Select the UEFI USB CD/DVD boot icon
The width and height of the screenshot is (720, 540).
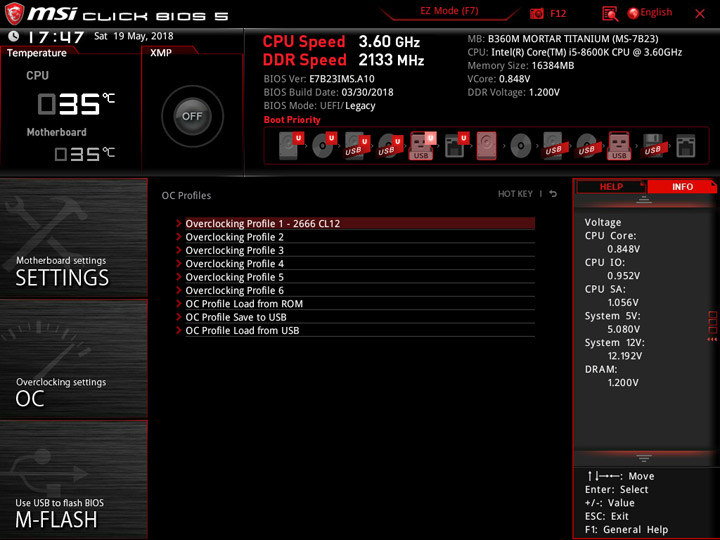[x=389, y=146]
